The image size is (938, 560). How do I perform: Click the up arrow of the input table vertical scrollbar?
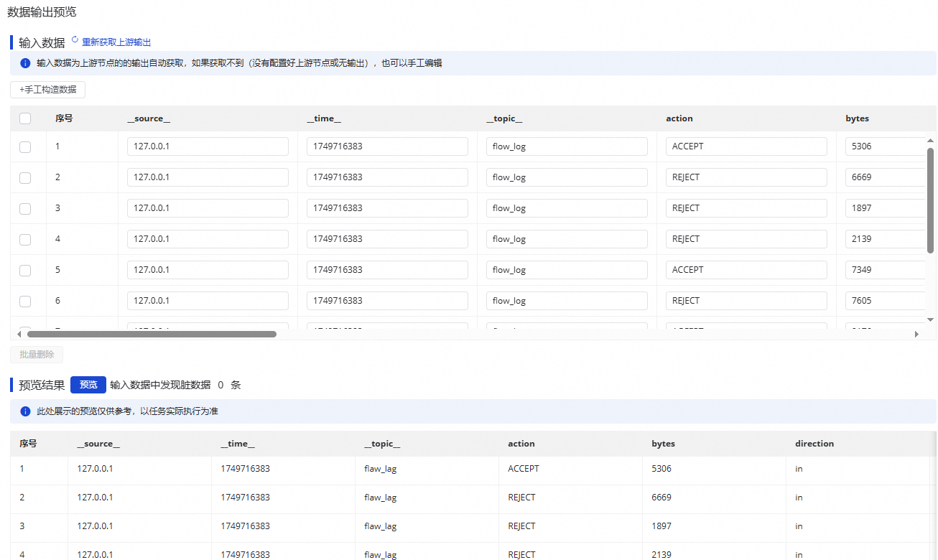pos(931,141)
